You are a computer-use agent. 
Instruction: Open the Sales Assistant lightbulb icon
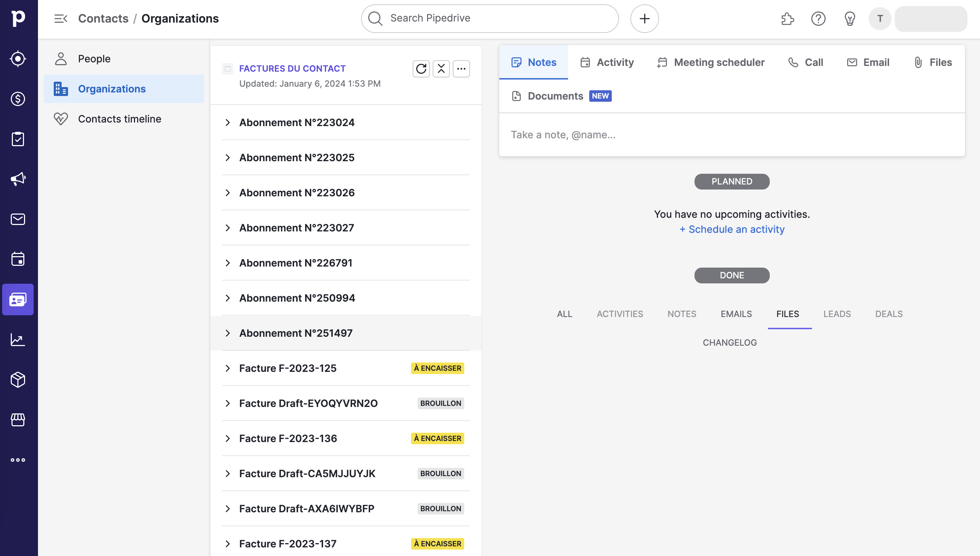point(849,19)
